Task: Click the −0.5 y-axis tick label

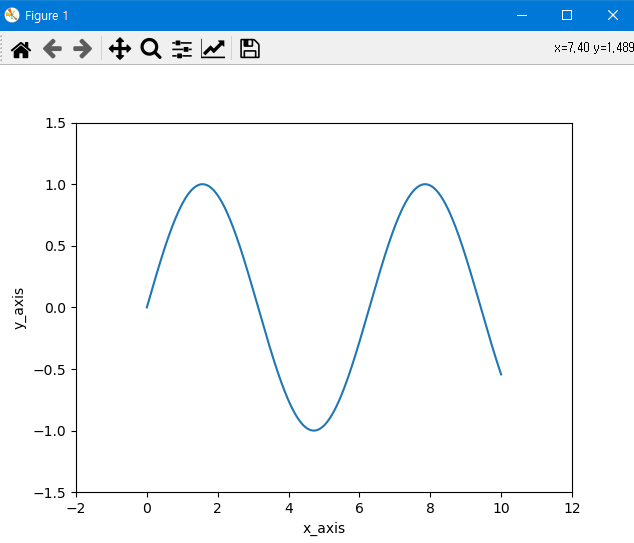Action: (x=50, y=370)
